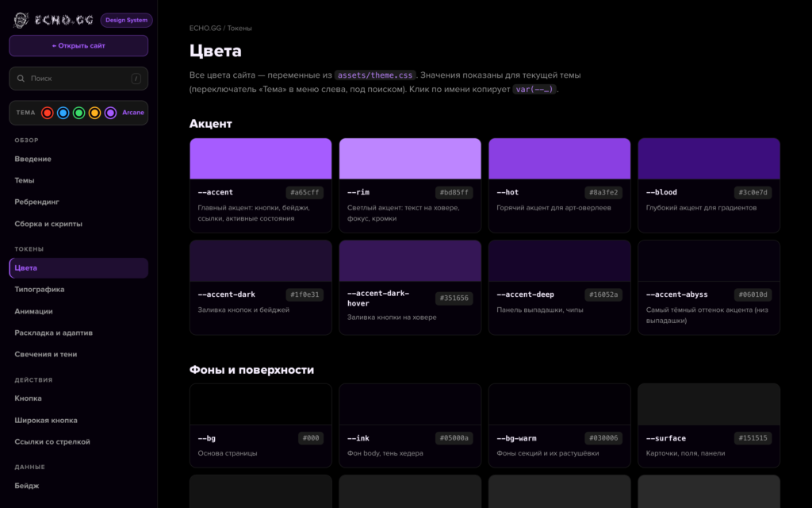Go to the Темы sidebar section
812x508 pixels.
[x=25, y=180]
